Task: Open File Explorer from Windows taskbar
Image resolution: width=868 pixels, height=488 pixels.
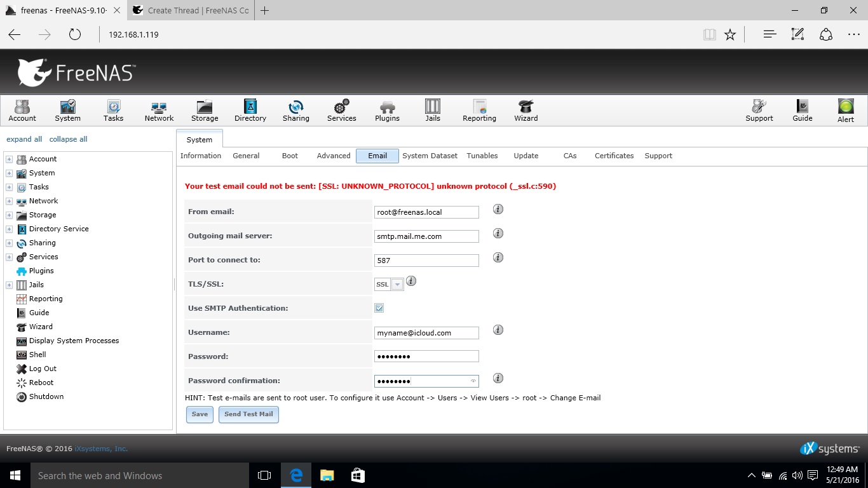Action: click(x=327, y=475)
